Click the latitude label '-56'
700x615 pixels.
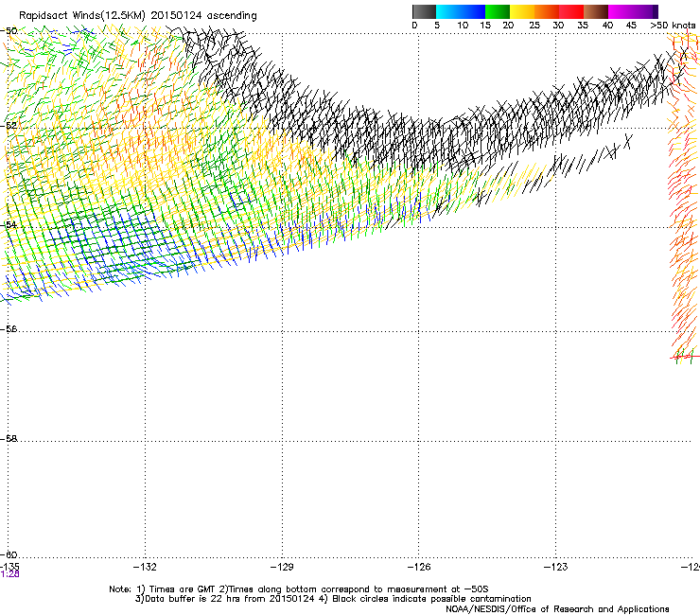9,329
